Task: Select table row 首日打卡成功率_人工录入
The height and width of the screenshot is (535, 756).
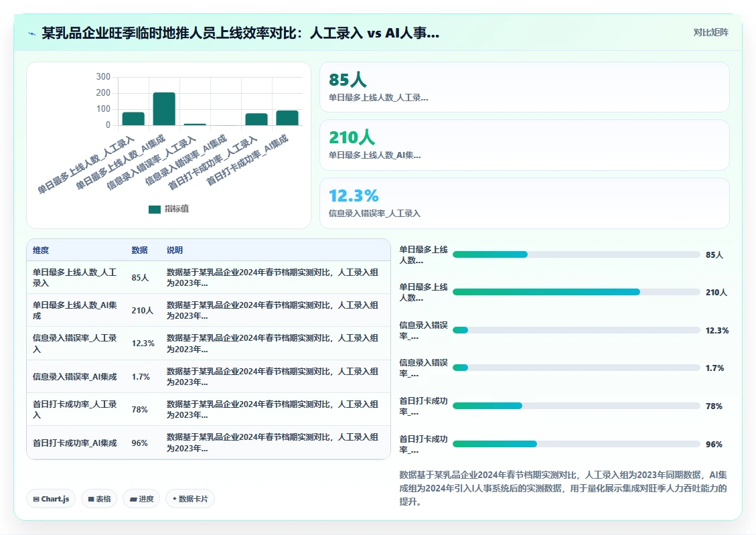Action: (208, 409)
